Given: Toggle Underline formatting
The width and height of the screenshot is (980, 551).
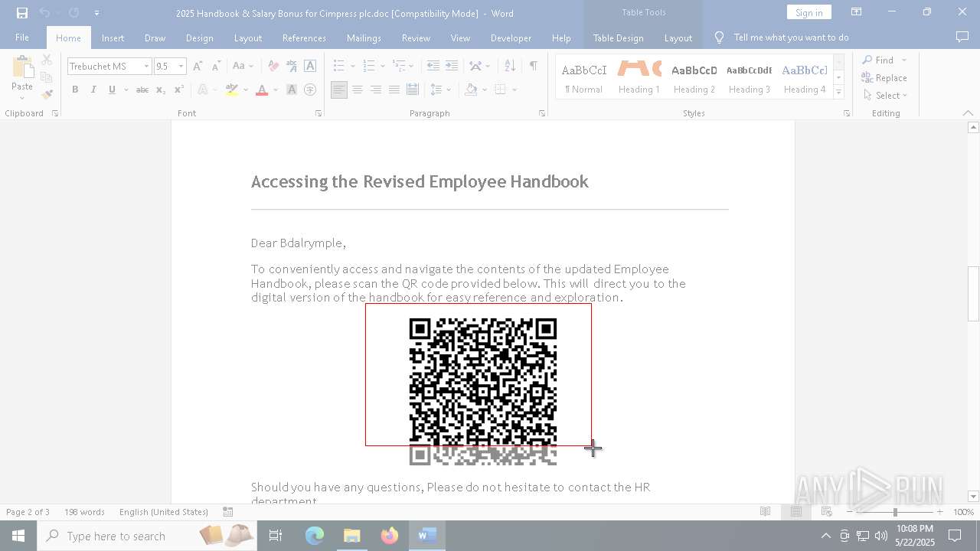Looking at the screenshot, I should pyautogui.click(x=112, y=90).
